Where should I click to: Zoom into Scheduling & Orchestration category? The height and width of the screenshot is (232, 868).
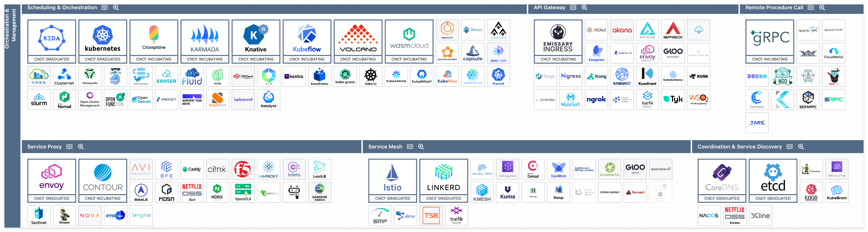tap(116, 8)
